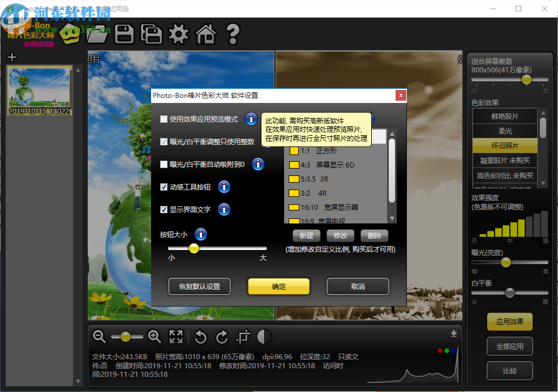This screenshot has height=392, width=558.
Task: Rotate photo clockwise with the right-rotate icon
Action: pos(222,337)
